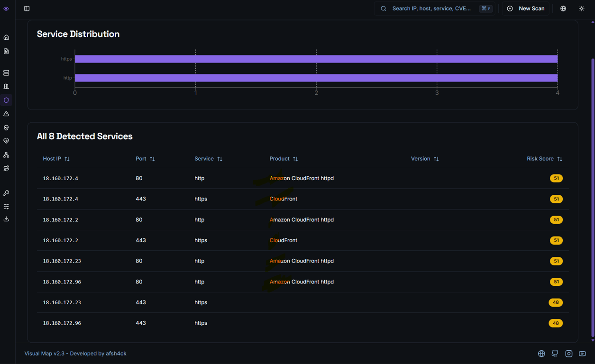Open the download export icon at sidebar bottom
This screenshot has width=595, height=364.
6,219
